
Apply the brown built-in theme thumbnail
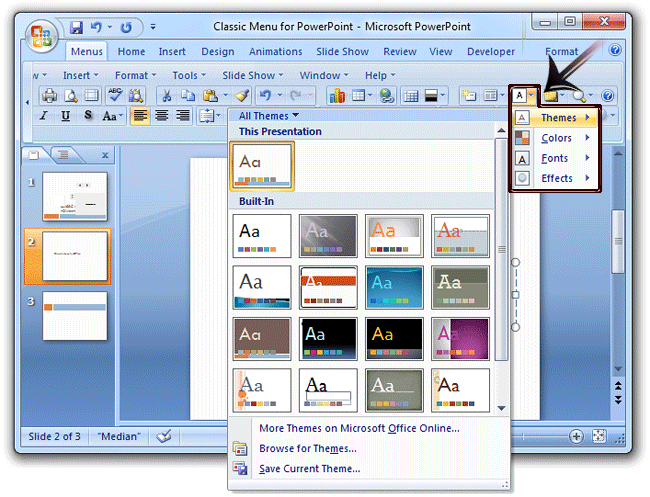(x=262, y=339)
